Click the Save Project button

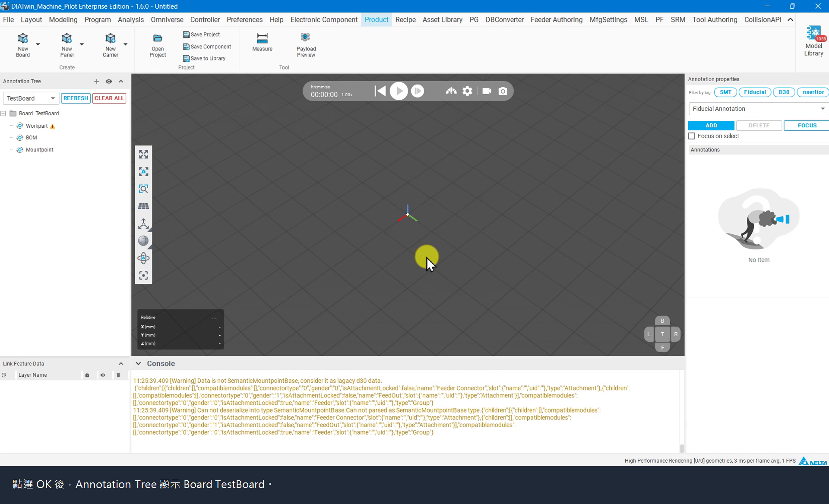(x=201, y=35)
